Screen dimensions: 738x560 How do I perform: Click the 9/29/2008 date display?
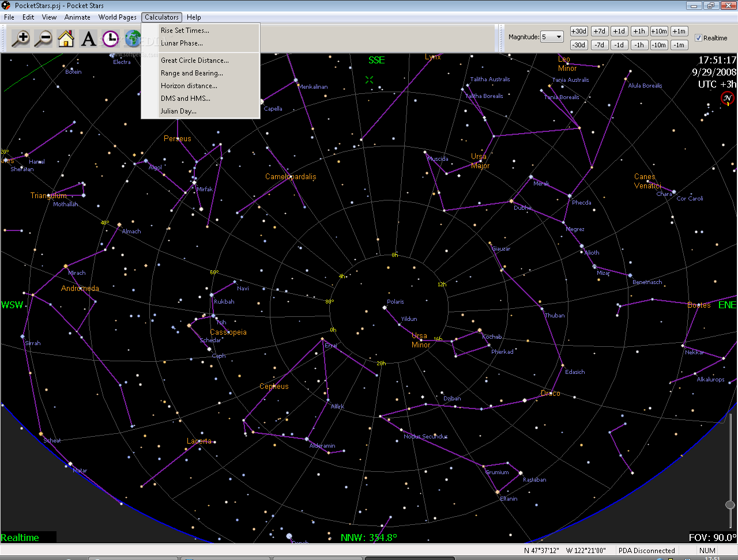click(714, 72)
